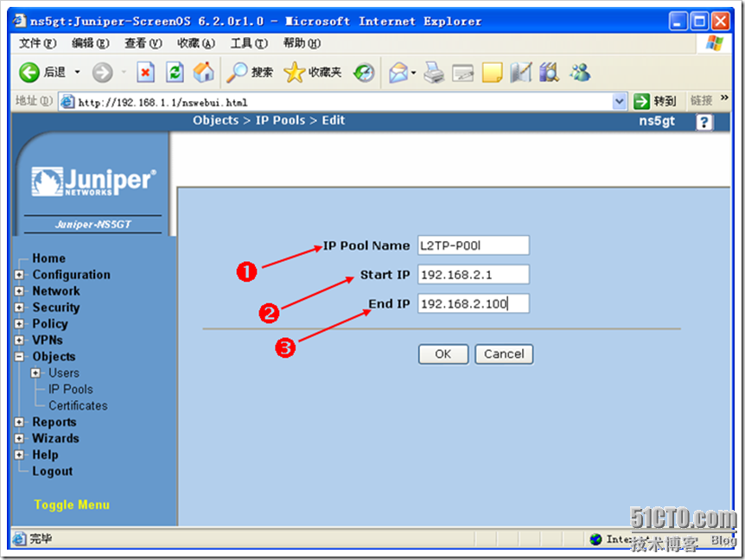Click the Toggle Menu link
745x560 pixels.
[72, 505]
